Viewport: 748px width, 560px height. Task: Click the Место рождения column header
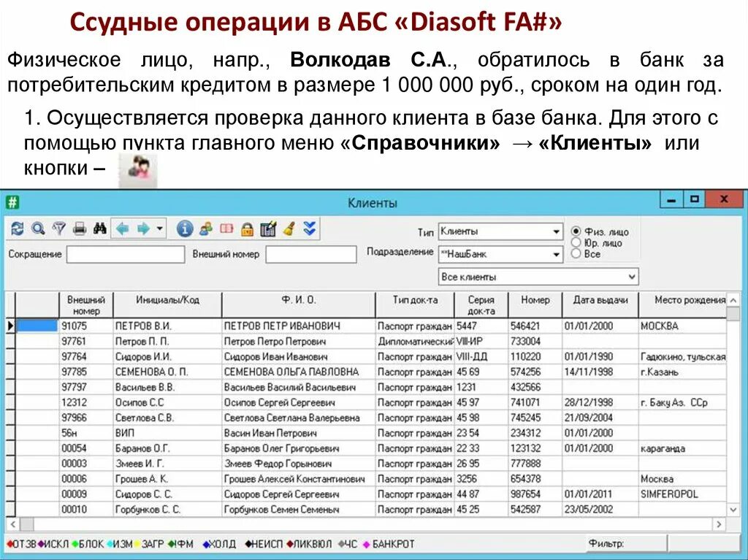click(683, 305)
